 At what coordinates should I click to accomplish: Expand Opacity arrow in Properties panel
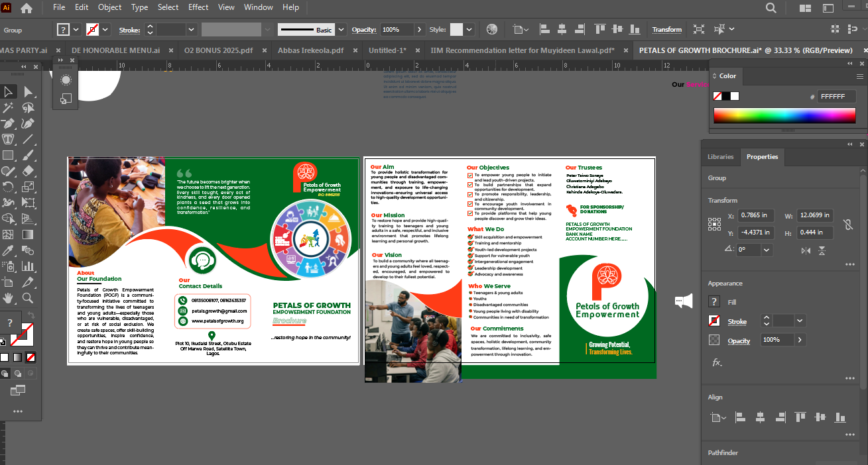coord(799,340)
